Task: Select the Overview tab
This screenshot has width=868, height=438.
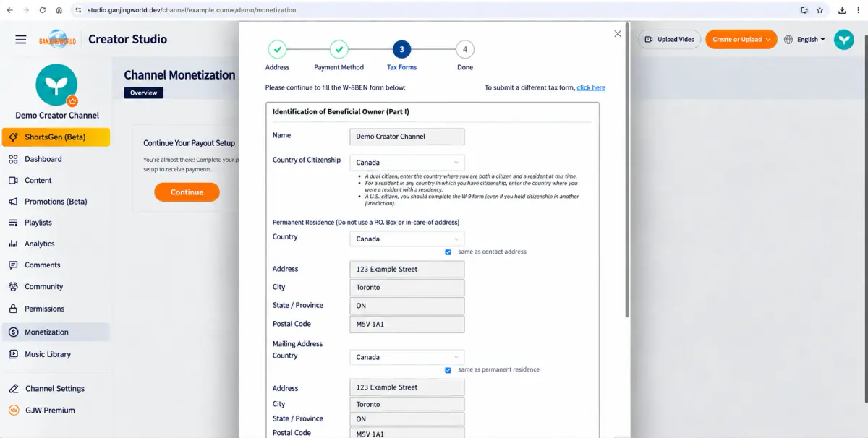Action: [144, 93]
